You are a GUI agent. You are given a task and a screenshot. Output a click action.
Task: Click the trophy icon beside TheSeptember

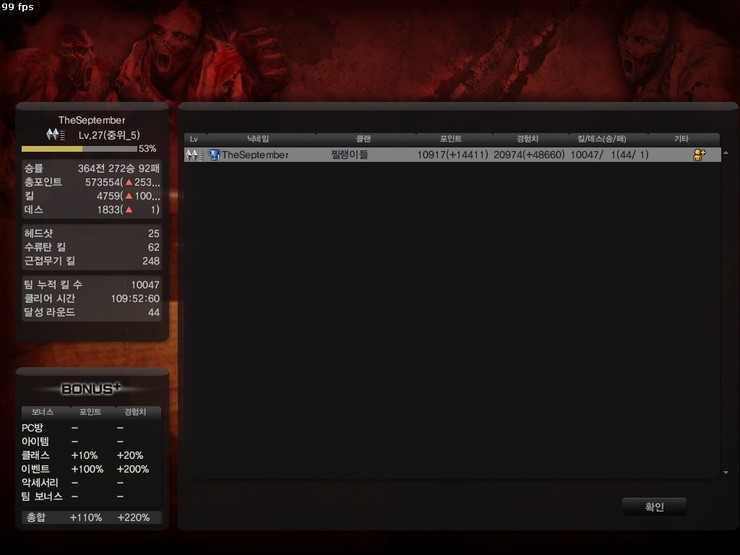tap(214, 154)
